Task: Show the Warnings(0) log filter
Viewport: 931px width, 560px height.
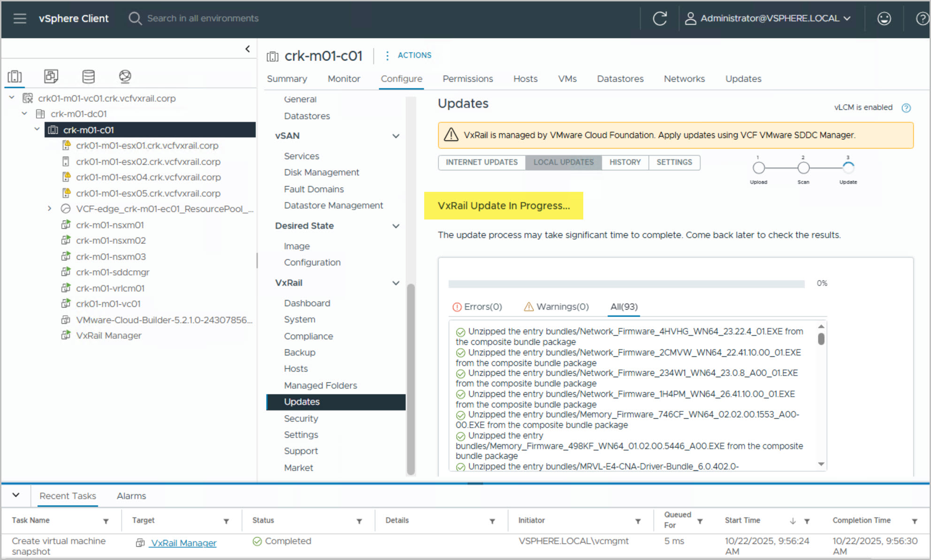Action: pos(556,307)
